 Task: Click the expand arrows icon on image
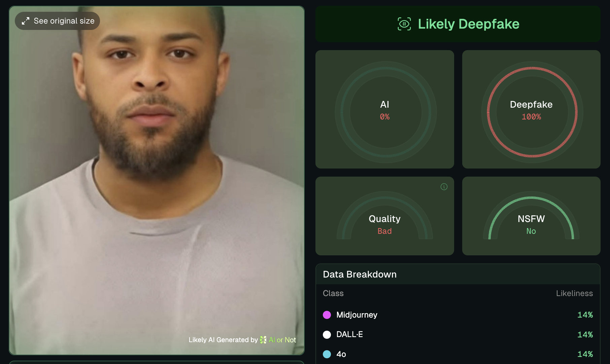(26, 21)
